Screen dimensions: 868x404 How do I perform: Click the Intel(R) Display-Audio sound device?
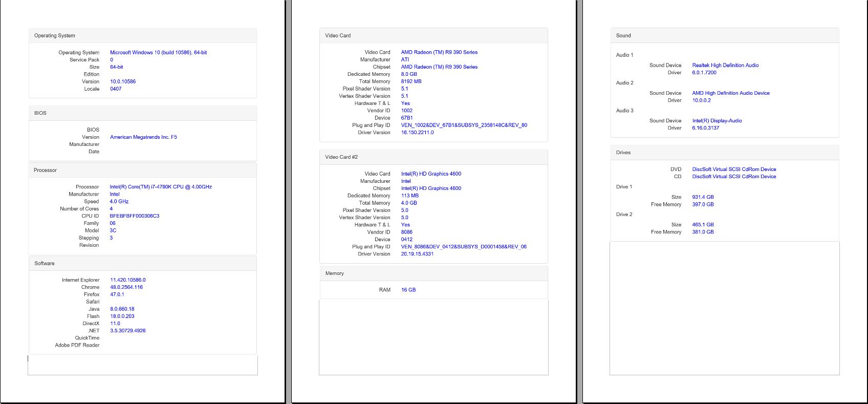[x=717, y=121]
